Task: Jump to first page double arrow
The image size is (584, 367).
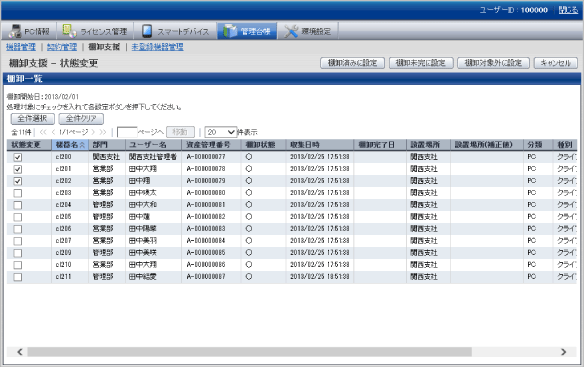Action: coord(43,132)
